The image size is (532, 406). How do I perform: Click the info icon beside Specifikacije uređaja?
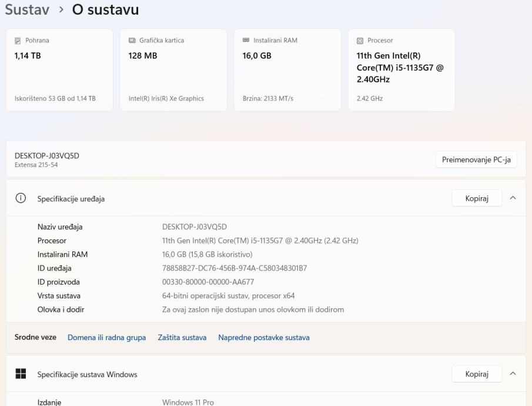click(21, 199)
